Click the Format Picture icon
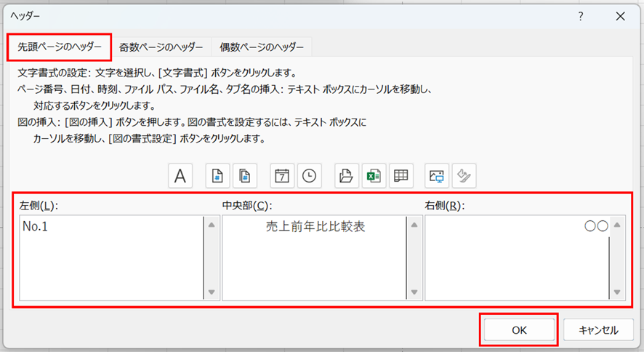 tap(464, 175)
